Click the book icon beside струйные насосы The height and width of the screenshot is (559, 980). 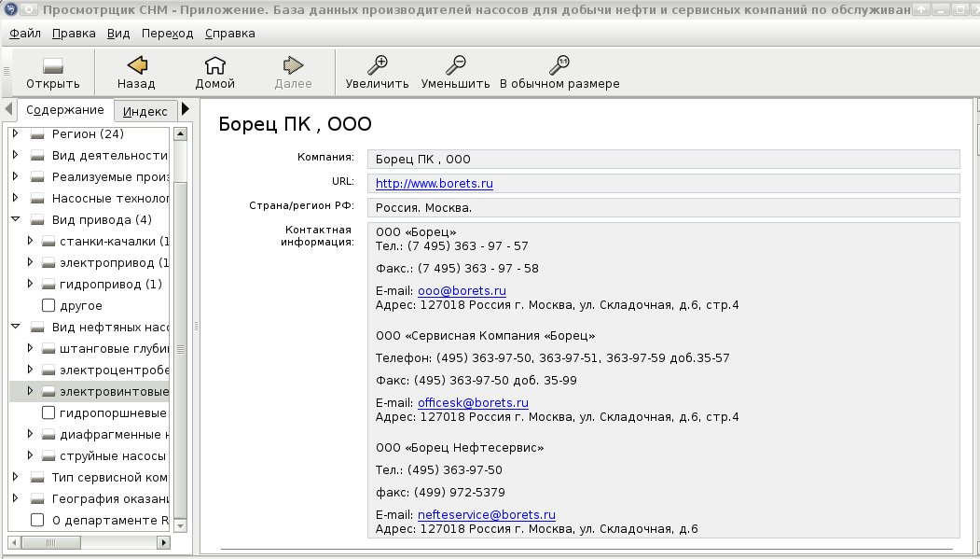48,456
